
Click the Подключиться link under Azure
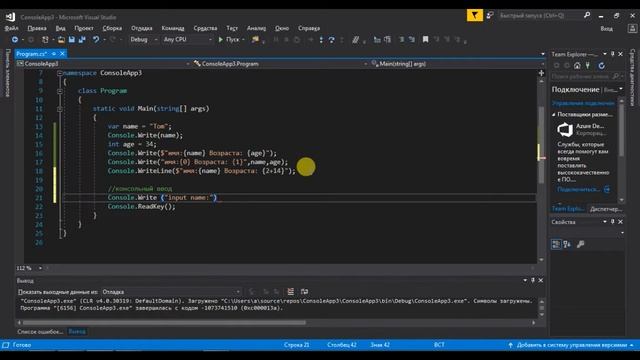578,189
